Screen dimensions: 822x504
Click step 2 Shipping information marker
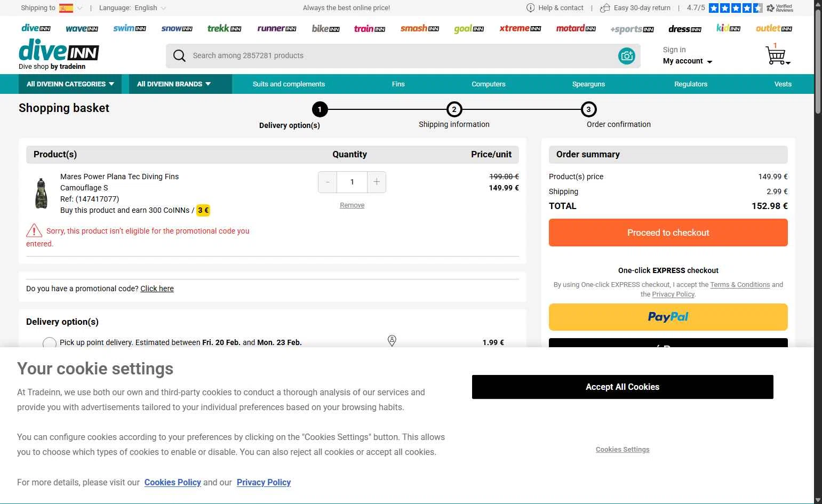454,109
